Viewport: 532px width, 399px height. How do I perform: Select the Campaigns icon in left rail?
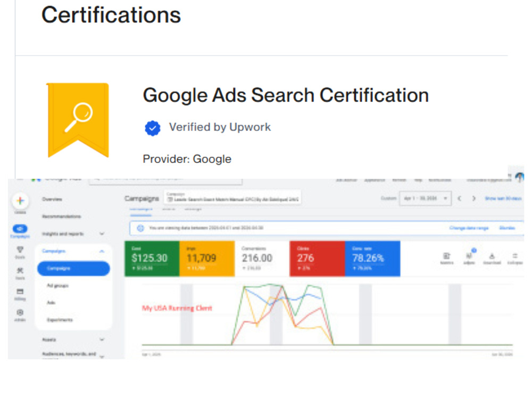20,229
